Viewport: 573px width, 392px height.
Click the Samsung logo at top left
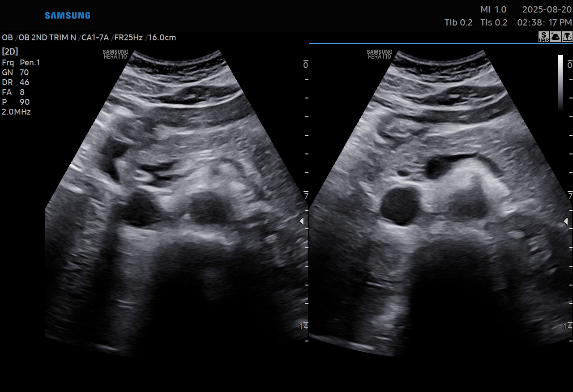[68, 16]
